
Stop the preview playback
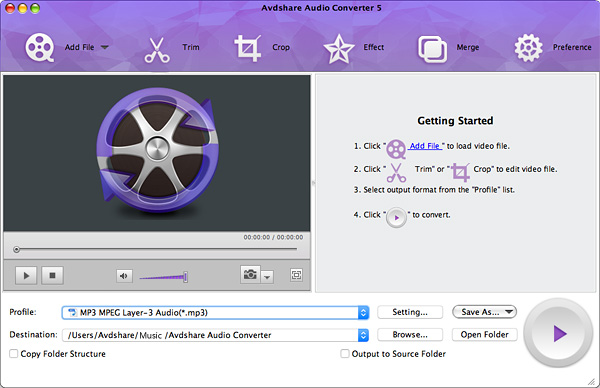point(52,276)
